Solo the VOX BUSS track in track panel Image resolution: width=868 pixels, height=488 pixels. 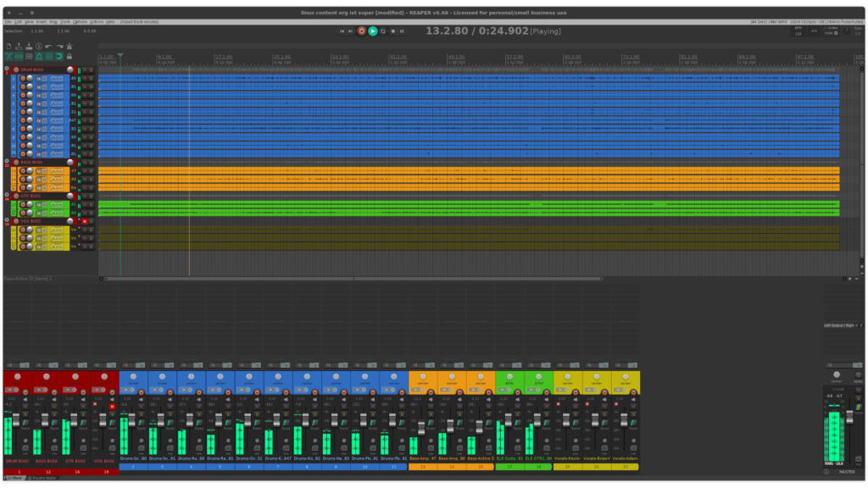[x=91, y=221]
